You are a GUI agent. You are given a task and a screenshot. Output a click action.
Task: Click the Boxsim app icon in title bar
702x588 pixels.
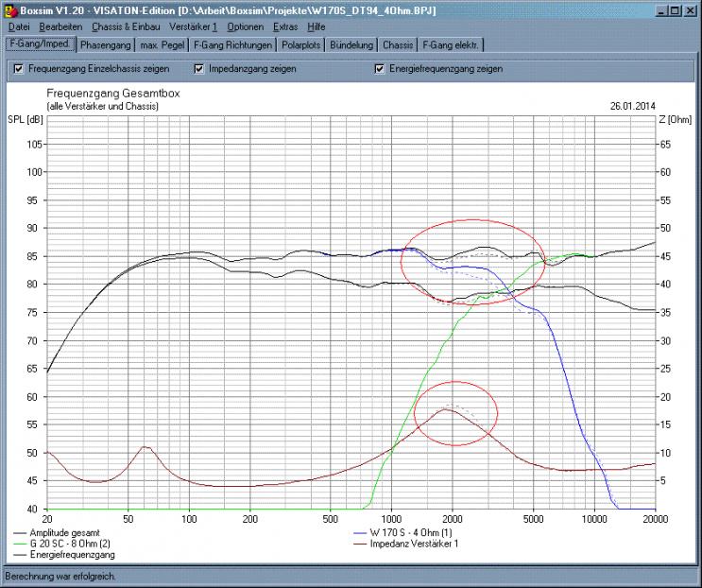coord(10,10)
